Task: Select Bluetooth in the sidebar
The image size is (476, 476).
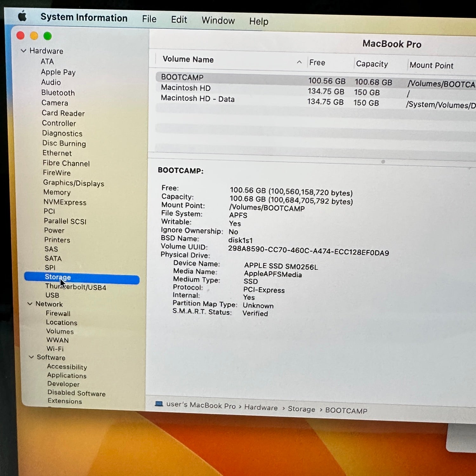Action: coord(58,93)
